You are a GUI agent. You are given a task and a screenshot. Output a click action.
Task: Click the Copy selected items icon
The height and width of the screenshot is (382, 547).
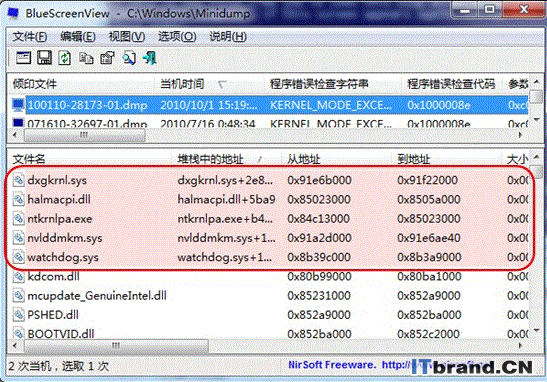tap(86, 58)
